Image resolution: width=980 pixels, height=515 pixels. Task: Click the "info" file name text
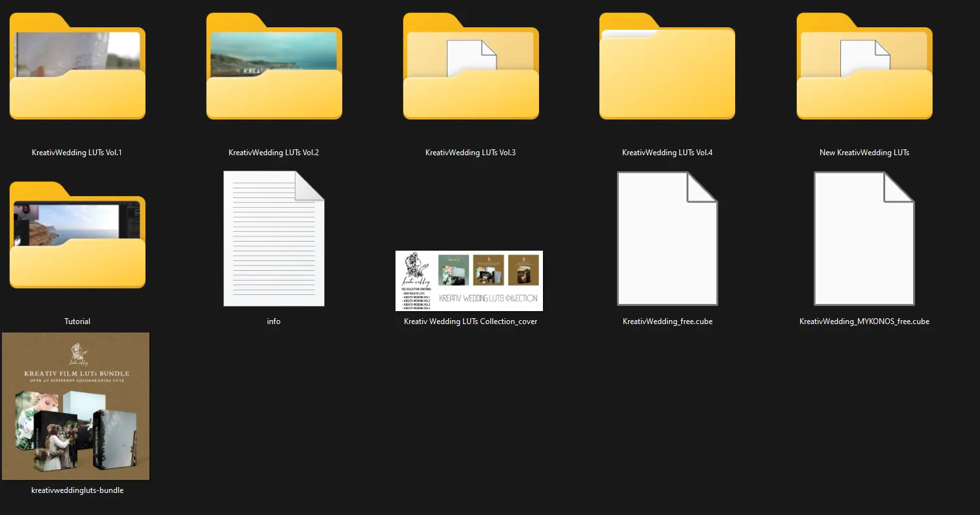point(273,321)
